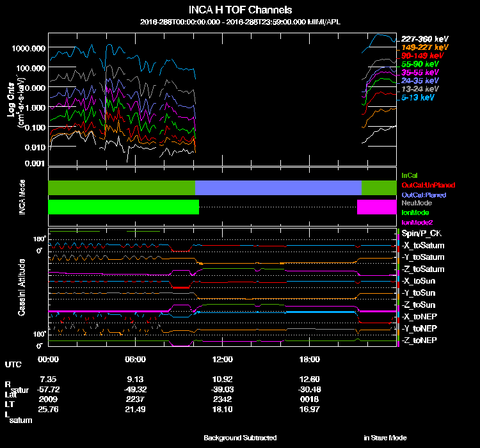Click the '-Y_toSaturn' attitude label
Viewport: 480px width, 448px height.
tap(423, 257)
